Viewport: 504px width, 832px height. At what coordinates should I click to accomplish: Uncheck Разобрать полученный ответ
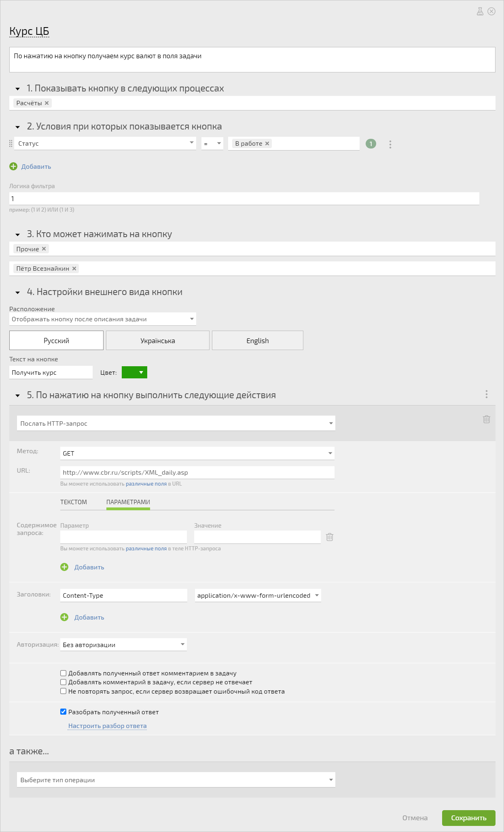63,711
